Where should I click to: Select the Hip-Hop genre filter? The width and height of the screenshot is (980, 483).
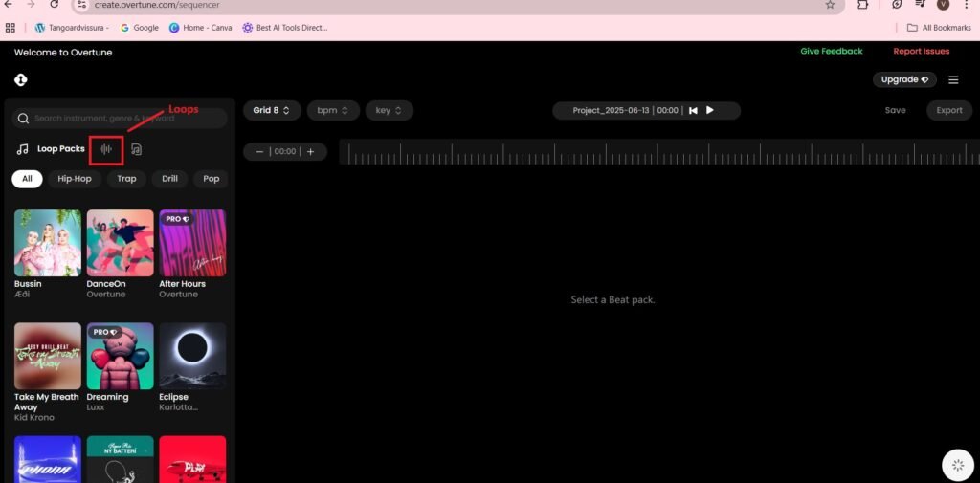75,179
